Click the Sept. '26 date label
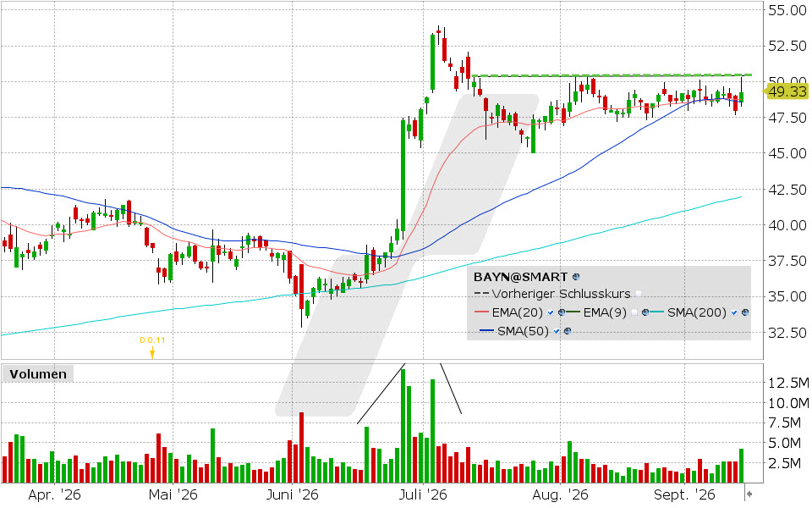Screen dimensions: 812x508 click(684, 494)
